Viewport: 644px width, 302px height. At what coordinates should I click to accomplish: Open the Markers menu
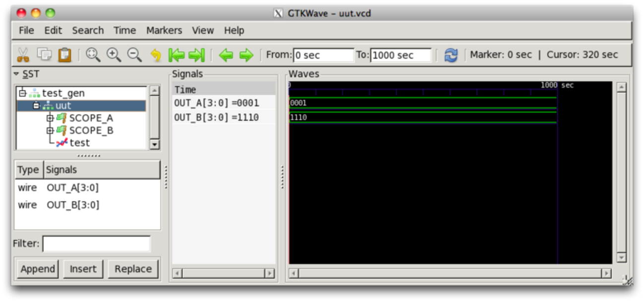[x=164, y=30]
